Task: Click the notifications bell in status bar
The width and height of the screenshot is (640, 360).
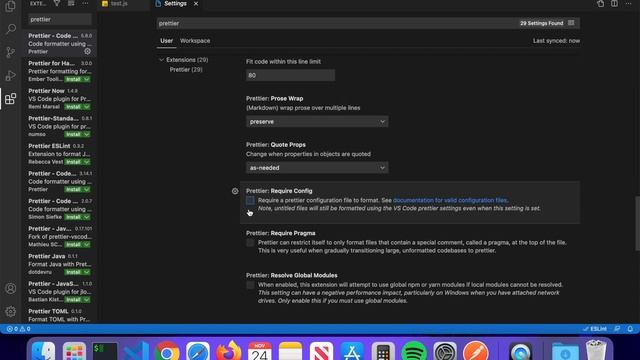Action: click(x=630, y=329)
